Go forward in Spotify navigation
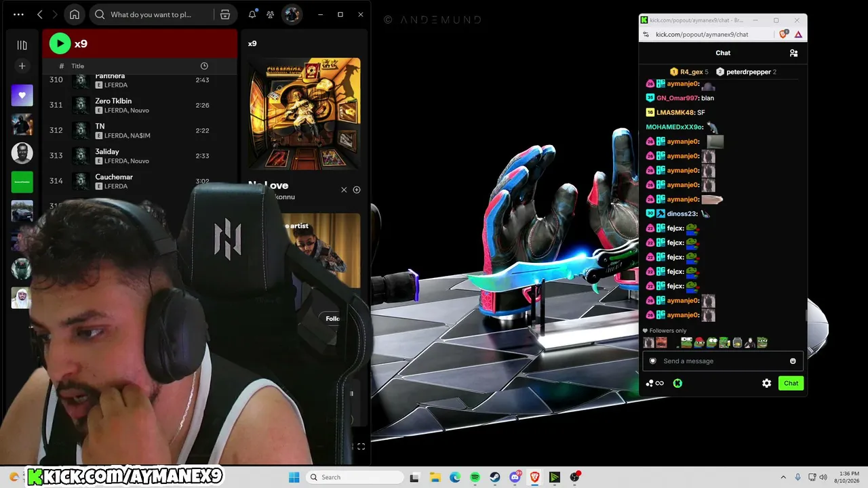This screenshot has width=868, height=488. [55, 14]
